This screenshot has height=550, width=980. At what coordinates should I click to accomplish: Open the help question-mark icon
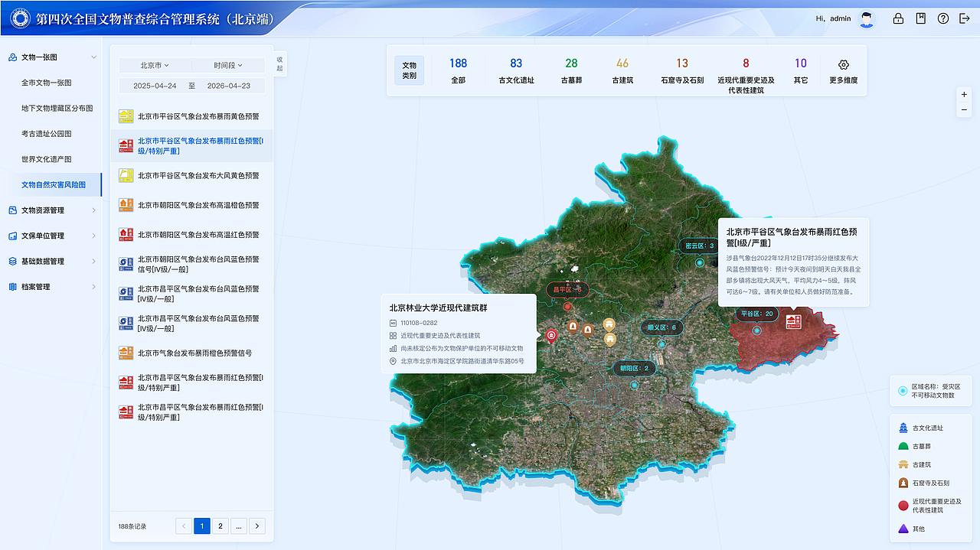(943, 18)
